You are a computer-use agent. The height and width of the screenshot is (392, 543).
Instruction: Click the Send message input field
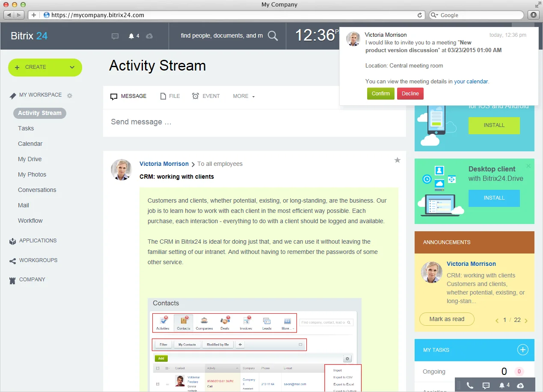(x=254, y=122)
